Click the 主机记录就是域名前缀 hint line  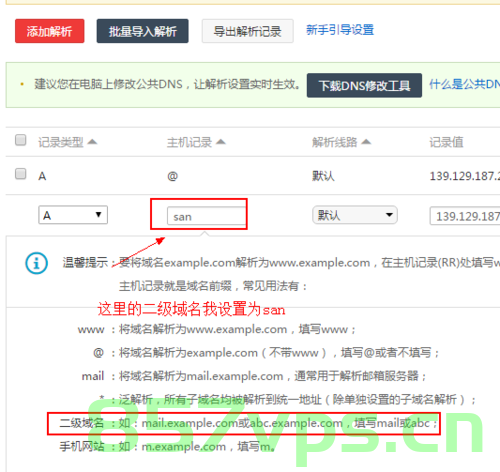(x=213, y=286)
